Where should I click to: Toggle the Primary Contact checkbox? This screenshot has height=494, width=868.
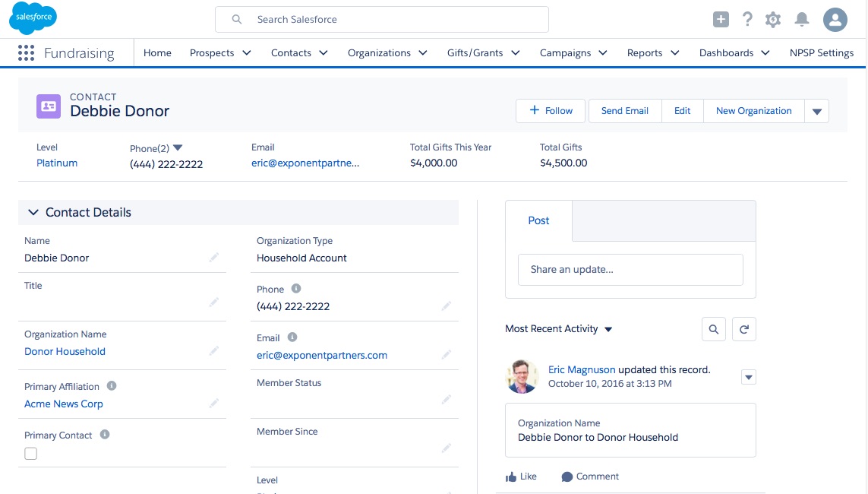point(31,454)
